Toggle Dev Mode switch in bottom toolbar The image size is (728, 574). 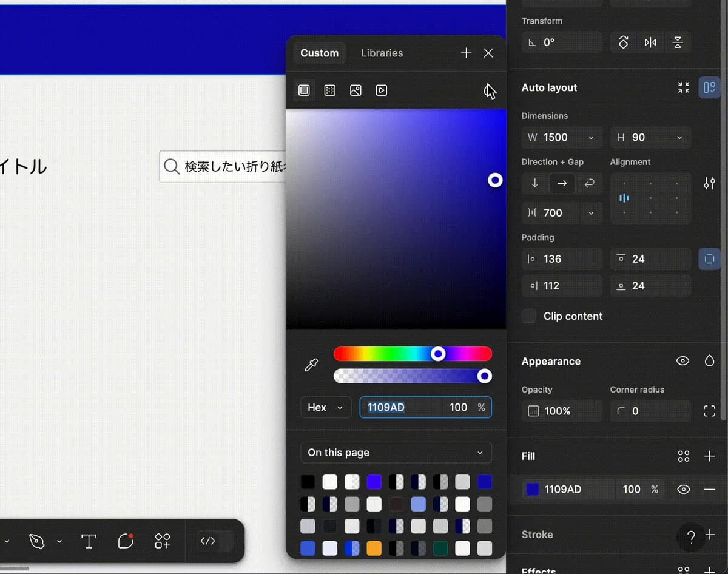pos(215,541)
